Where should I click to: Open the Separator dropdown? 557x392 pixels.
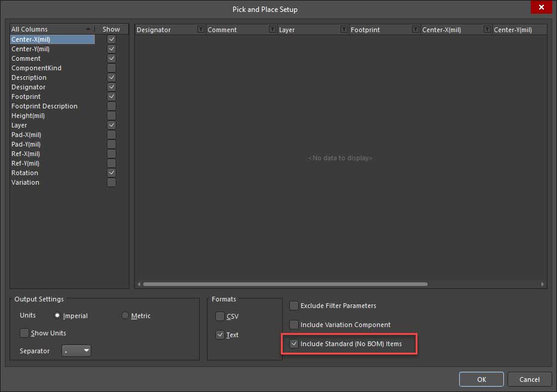77,351
